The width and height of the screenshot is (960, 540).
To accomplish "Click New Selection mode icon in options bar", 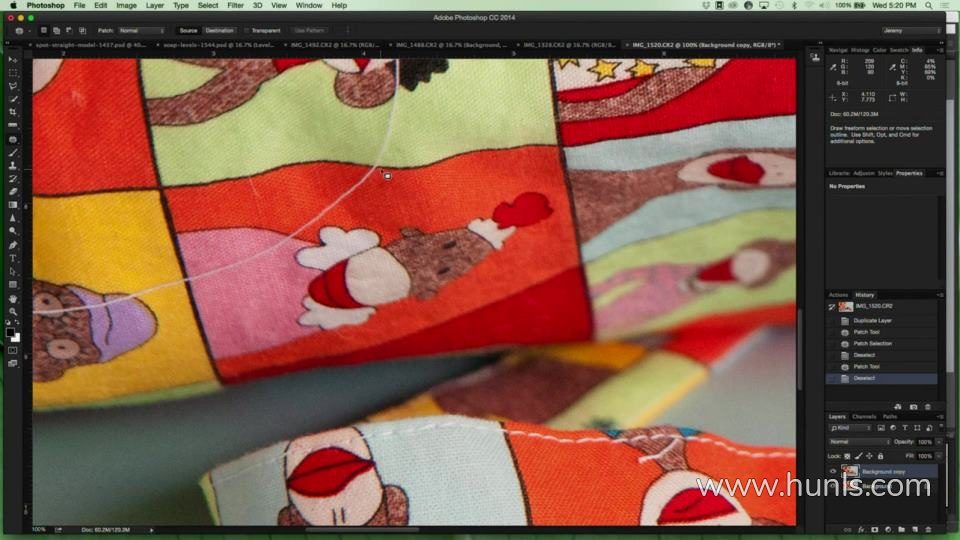I will (43, 30).
